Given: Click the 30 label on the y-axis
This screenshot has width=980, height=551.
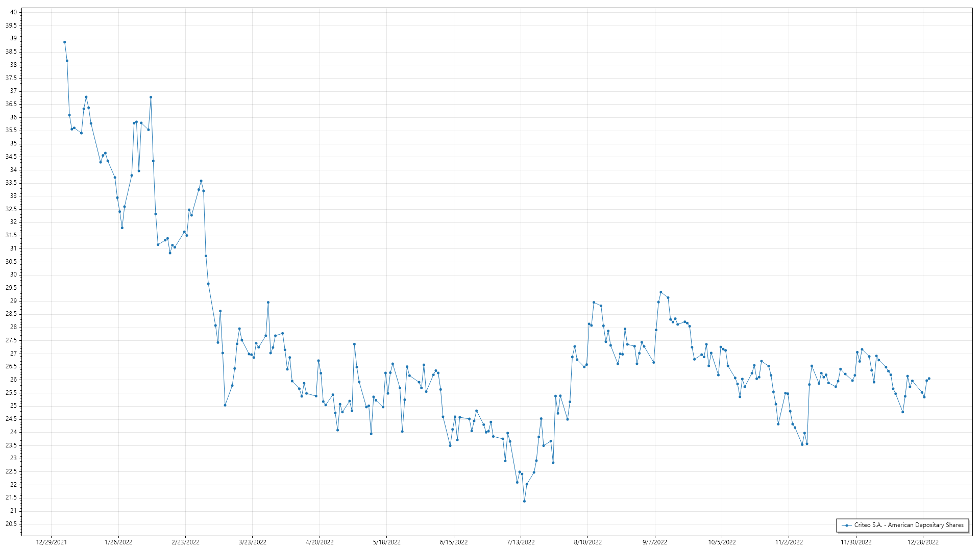Looking at the screenshot, I should point(13,274).
